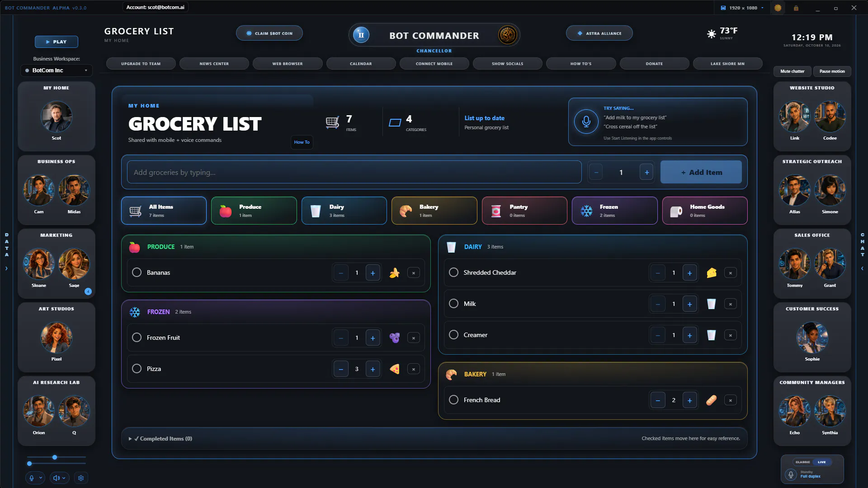The width and height of the screenshot is (868, 488).
Task: Open Scot's avatar in My Home
Action: pos(56,117)
